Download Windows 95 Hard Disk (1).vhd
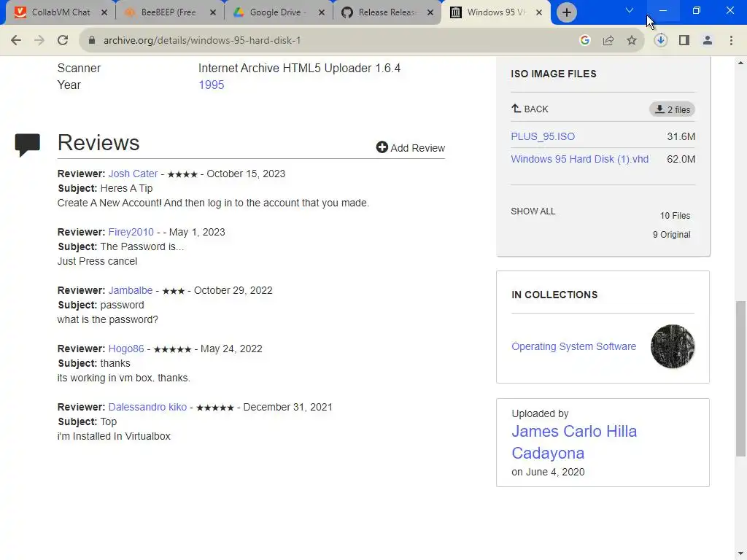 point(579,159)
